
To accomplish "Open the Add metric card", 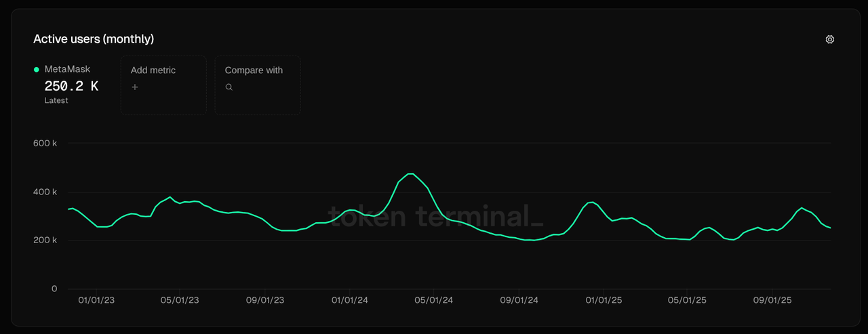I will [163, 85].
